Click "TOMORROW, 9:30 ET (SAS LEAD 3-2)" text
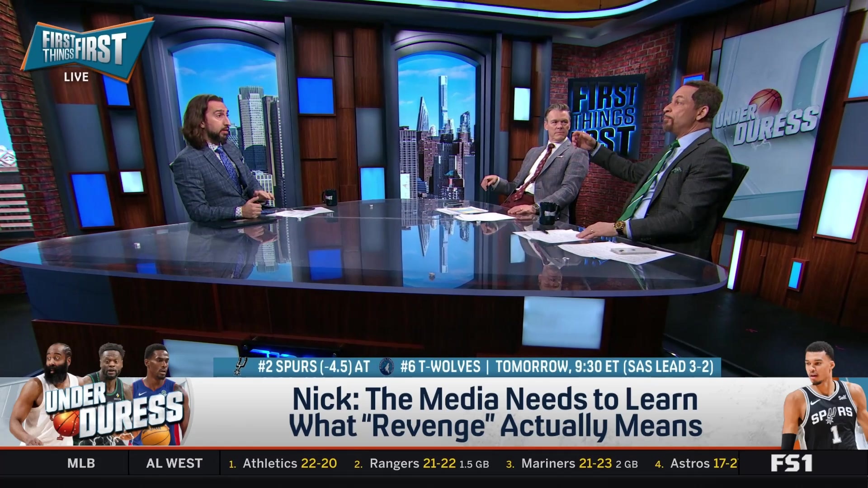Screen dimensions: 868x488 tap(604, 366)
